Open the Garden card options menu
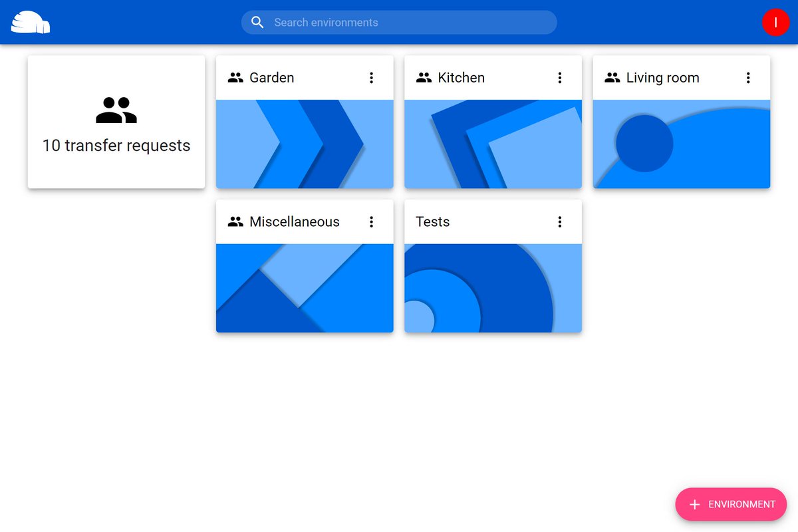Image resolution: width=798 pixels, height=532 pixels. tap(372, 77)
